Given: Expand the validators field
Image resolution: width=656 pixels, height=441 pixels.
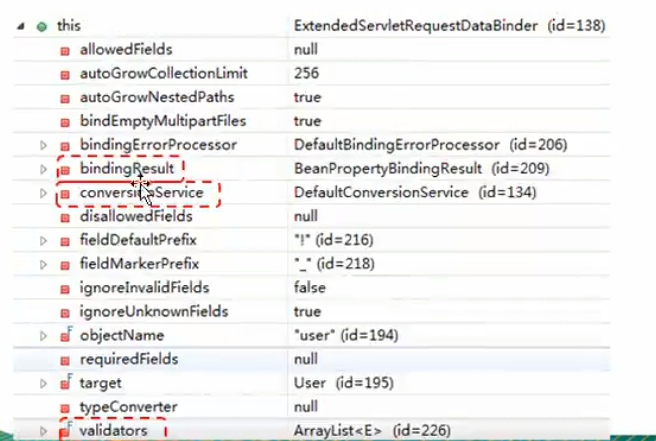Looking at the screenshot, I should pyautogui.click(x=43, y=431).
